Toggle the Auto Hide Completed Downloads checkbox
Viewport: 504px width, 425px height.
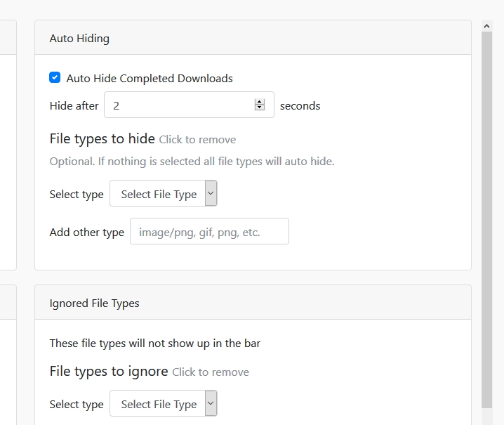(x=55, y=78)
